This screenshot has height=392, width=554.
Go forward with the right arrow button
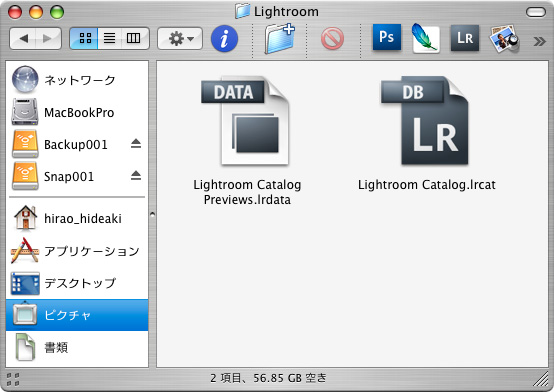pyautogui.click(x=48, y=38)
